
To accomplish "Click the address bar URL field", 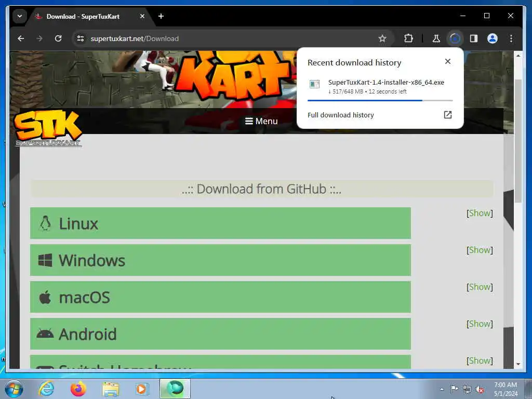I will coord(233,38).
